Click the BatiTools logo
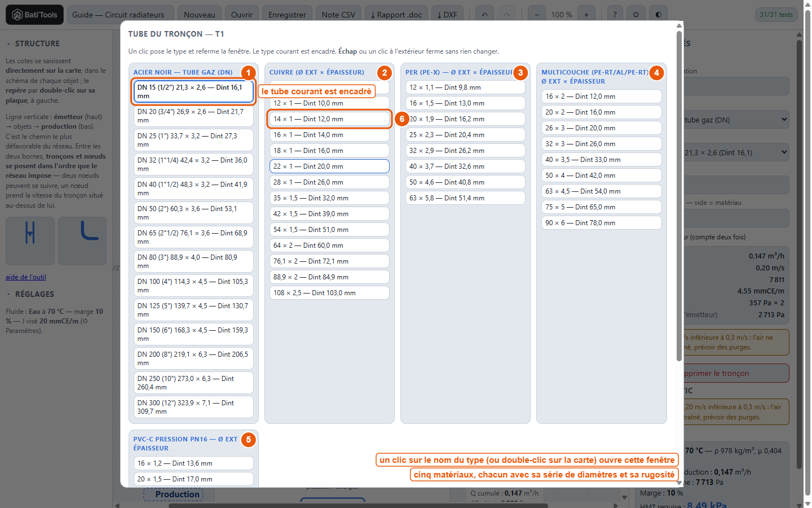 click(x=35, y=15)
